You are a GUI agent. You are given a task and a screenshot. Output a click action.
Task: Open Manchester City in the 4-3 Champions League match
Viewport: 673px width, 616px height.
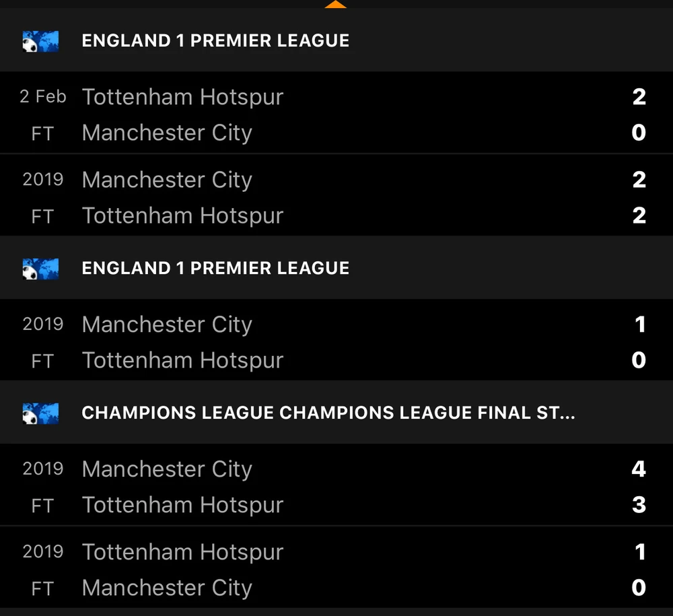point(167,469)
